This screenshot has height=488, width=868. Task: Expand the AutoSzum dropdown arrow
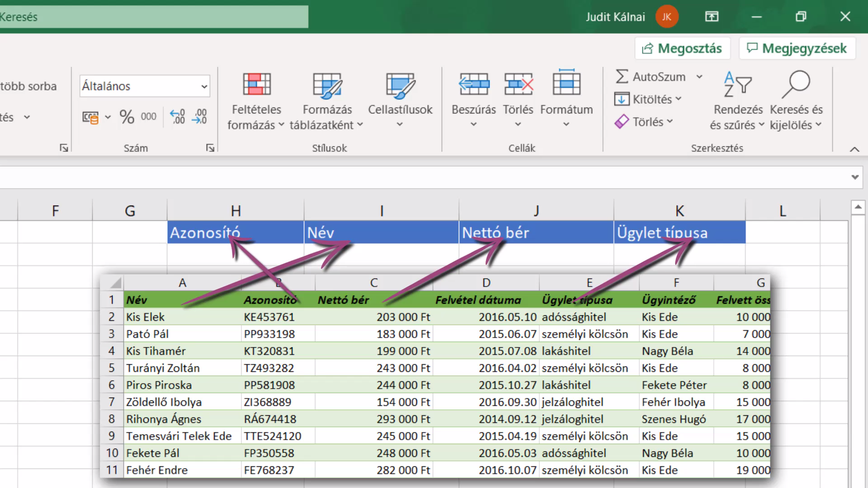tap(699, 77)
